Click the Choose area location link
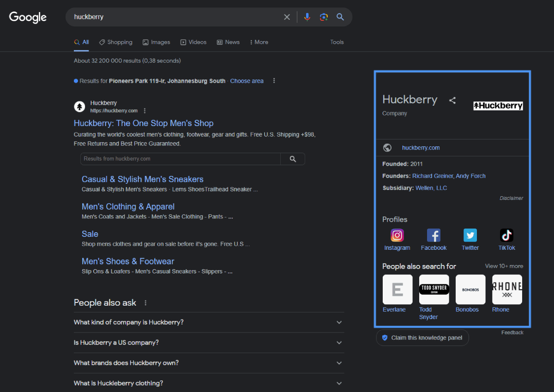554x392 pixels. pyautogui.click(x=247, y=81)
